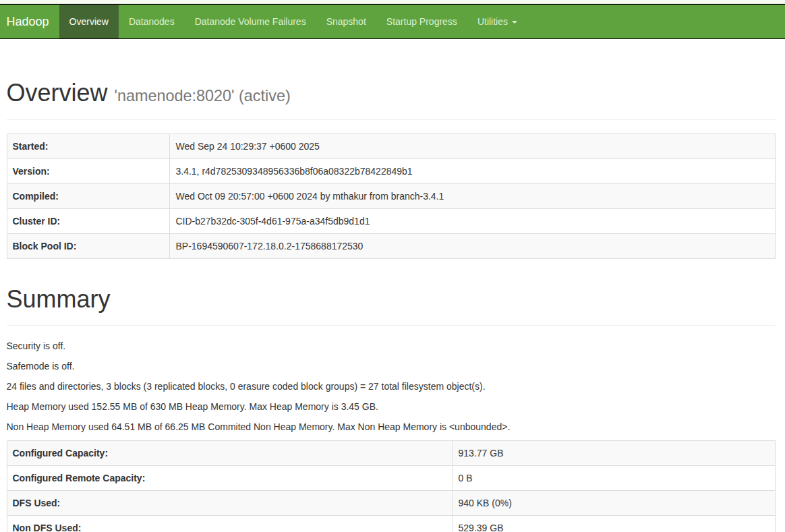The image size is (785, 532).
Task: Open the Startup Progress tab
Action: [x=421, y=22]
